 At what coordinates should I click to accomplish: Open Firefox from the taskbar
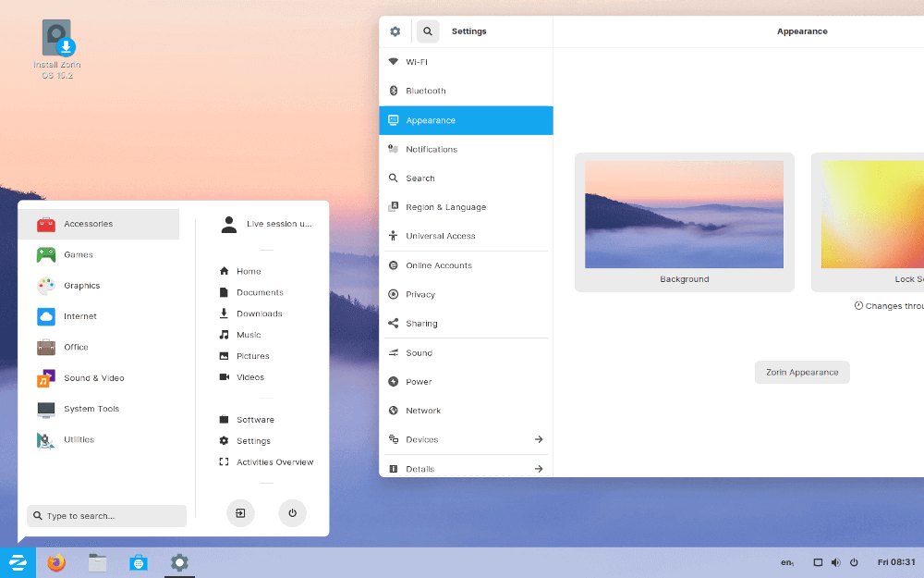point(55,562)
